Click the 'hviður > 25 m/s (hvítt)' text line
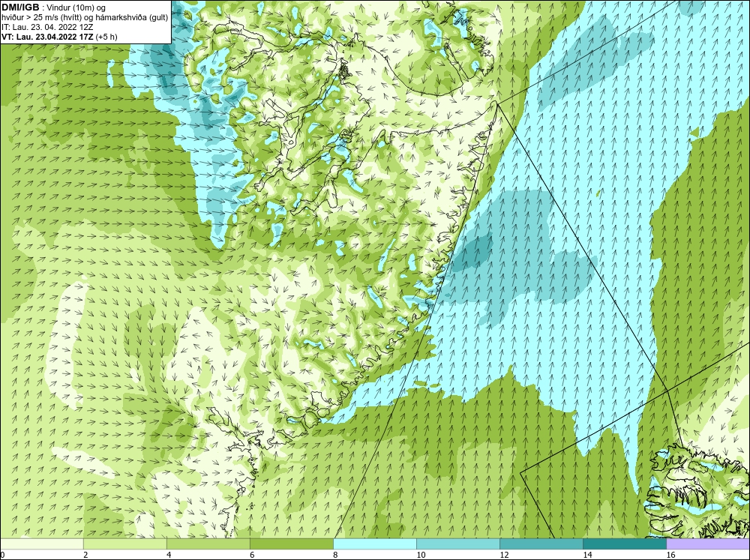750x560 pixels. 85,18
